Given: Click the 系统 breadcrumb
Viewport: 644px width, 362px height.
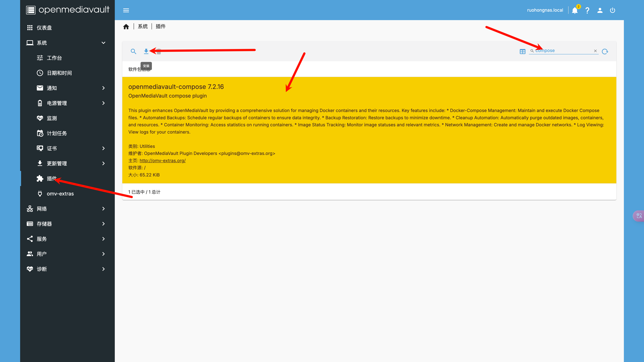Looking at the screenshot, I should tap(143, 27).
